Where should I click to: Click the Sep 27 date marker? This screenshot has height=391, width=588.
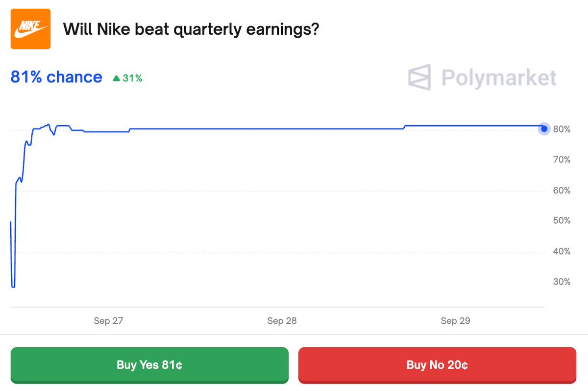tap(108, 321)
